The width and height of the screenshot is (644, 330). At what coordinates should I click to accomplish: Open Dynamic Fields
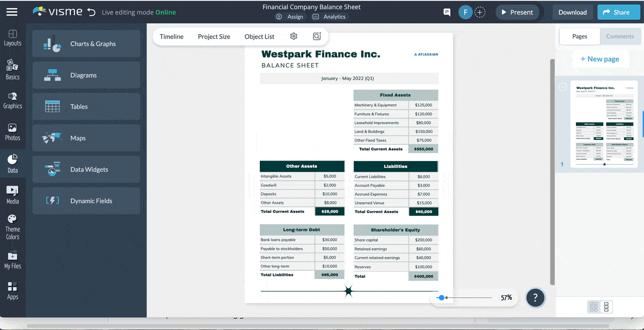86,201
